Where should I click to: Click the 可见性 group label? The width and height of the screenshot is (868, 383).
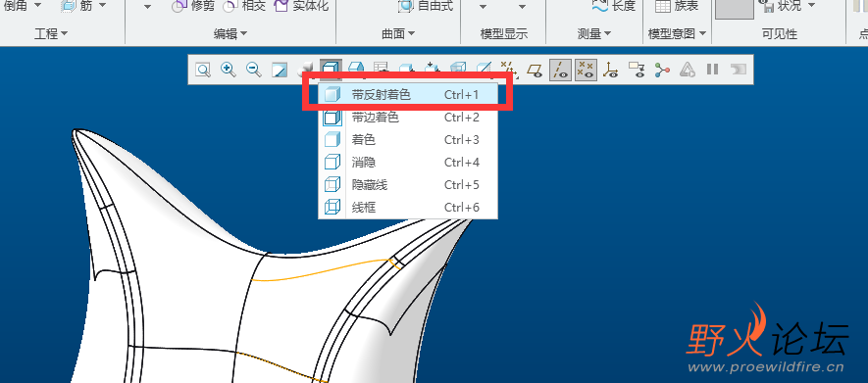tap(780, 34)
